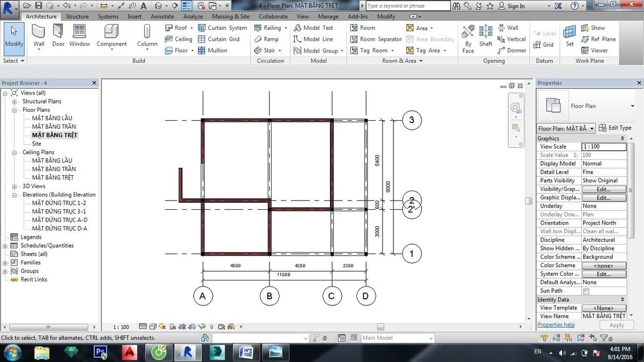Click the Shaft opening tool
Screen dimensions: 644x362
(486, 36)
